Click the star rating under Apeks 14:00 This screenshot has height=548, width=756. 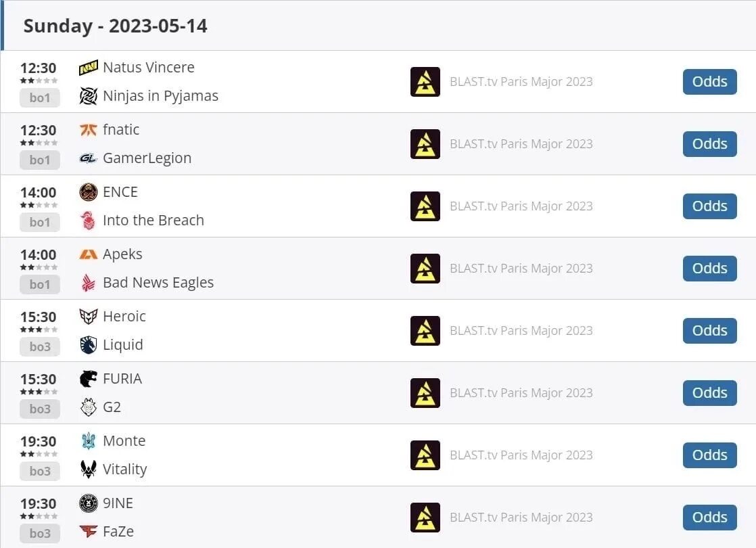pos(39,267)
